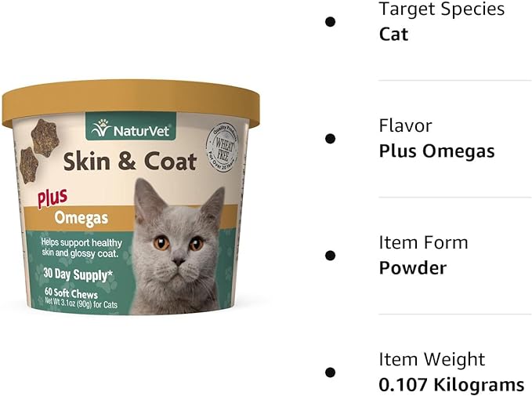Click the bullet beside Item Weight
Image resolution: width=532 pixels, height=396 pixels.
coord(330,372)
